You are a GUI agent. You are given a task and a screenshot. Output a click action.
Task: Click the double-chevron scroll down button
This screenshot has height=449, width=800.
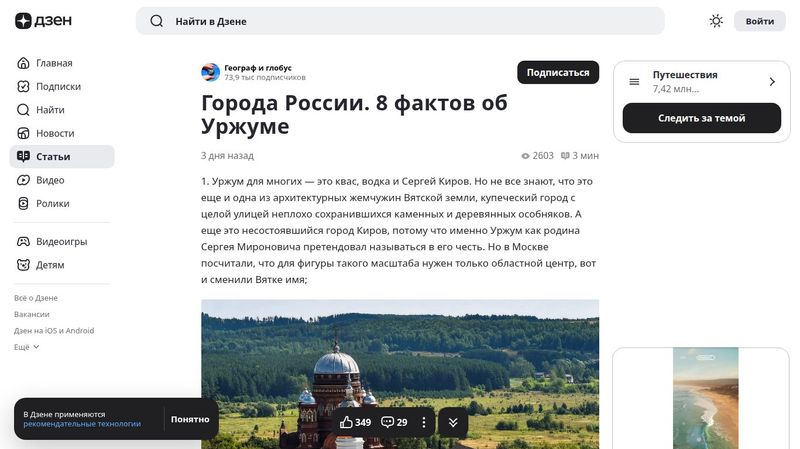(x=453, y=422)
